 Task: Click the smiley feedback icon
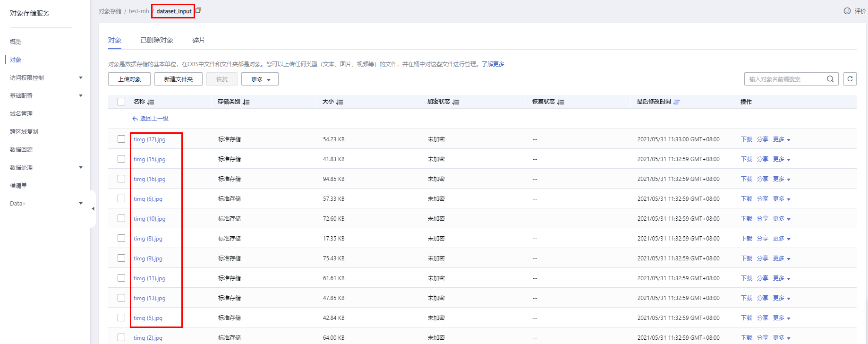pyautogui.click(x=847, y=11)
